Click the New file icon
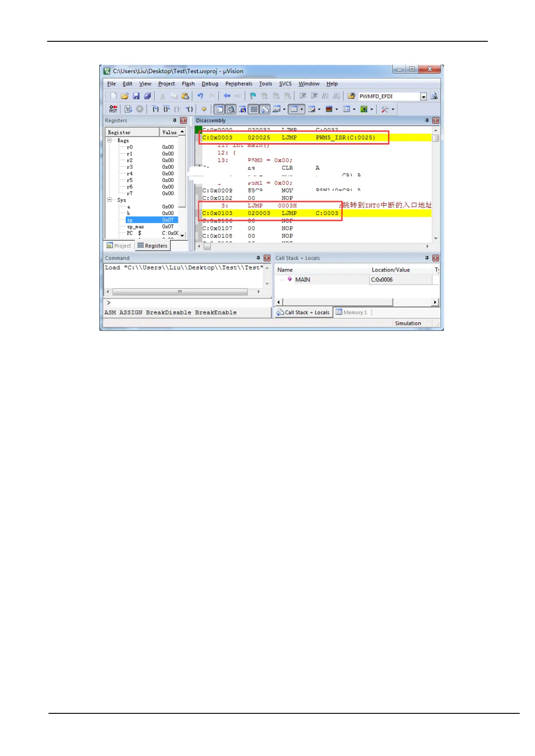 coord(114,96)
